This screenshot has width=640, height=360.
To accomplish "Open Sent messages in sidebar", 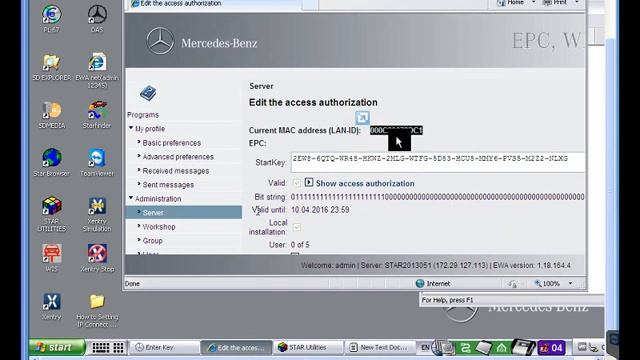I will 168,184.
